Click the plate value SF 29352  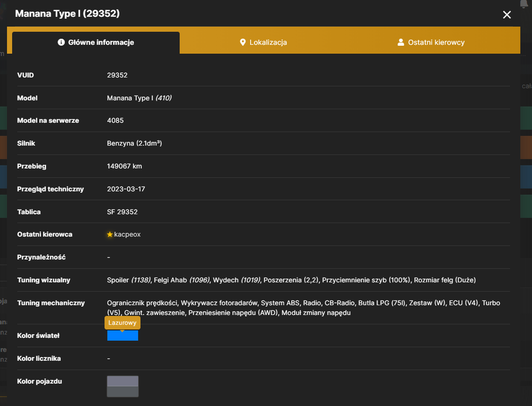click(122, 212)
